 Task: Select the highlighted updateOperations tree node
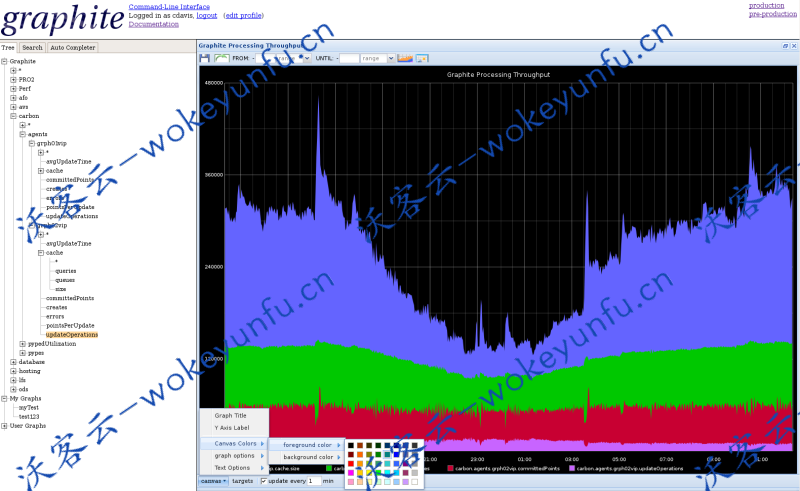click(x=72, y=335)
